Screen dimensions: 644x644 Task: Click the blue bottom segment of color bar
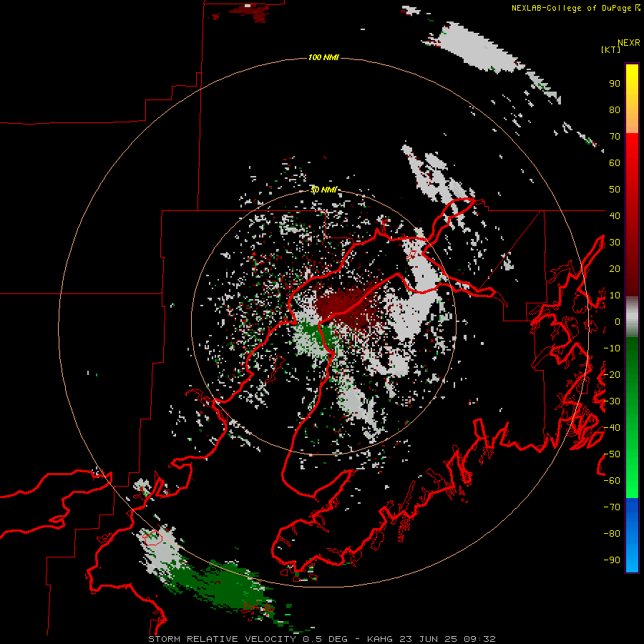point(632,535)
